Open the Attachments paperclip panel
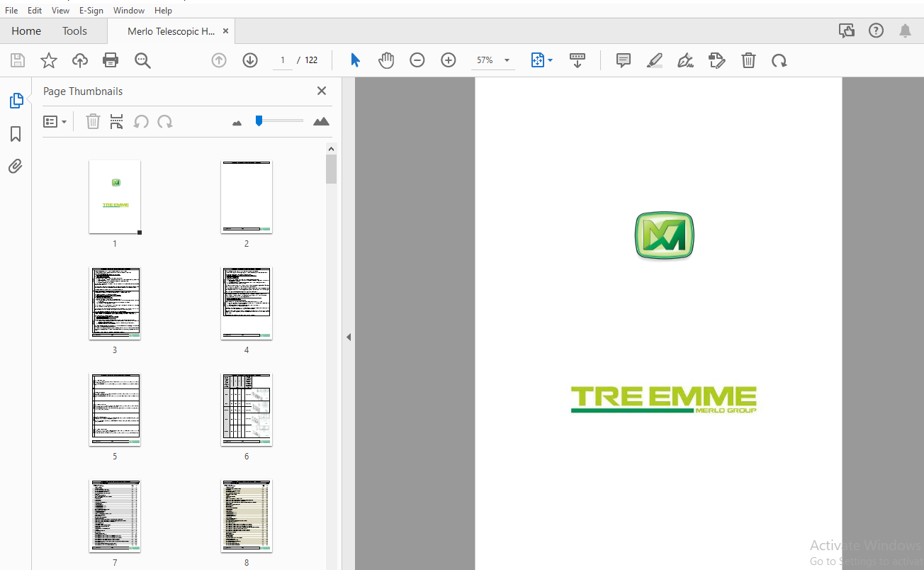Image resolution: width=924 pixels, height=570 pixels. 16,167
